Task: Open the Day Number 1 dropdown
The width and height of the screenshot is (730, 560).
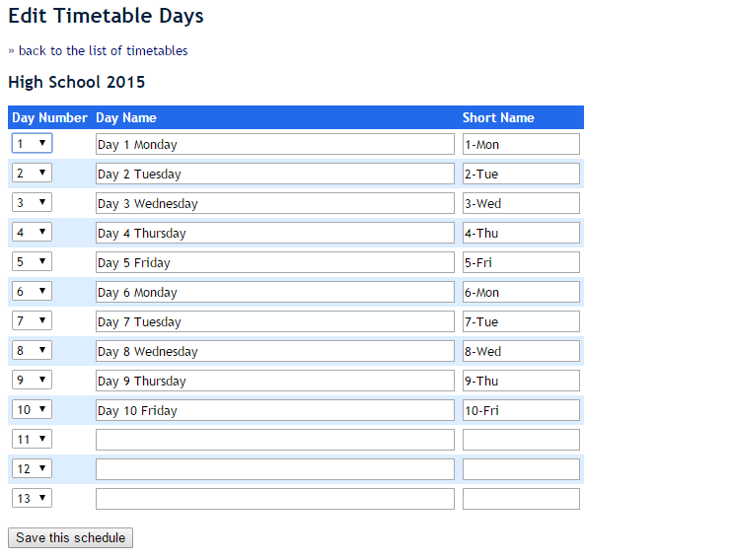Action: (x=32, y=144)
